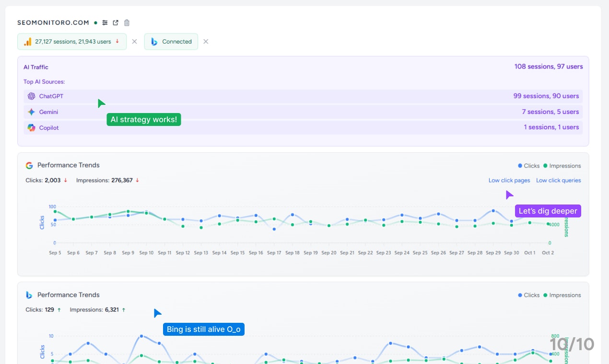Select the Sep 5 date label on Google chart
The width and height of the screenshot is (609, 364).
coord(55,253)
